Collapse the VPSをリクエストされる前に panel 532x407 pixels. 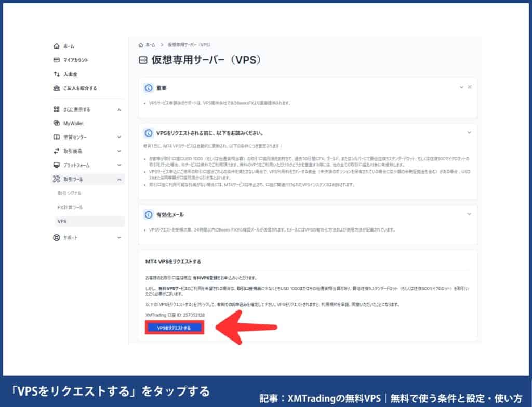[469, 132]
